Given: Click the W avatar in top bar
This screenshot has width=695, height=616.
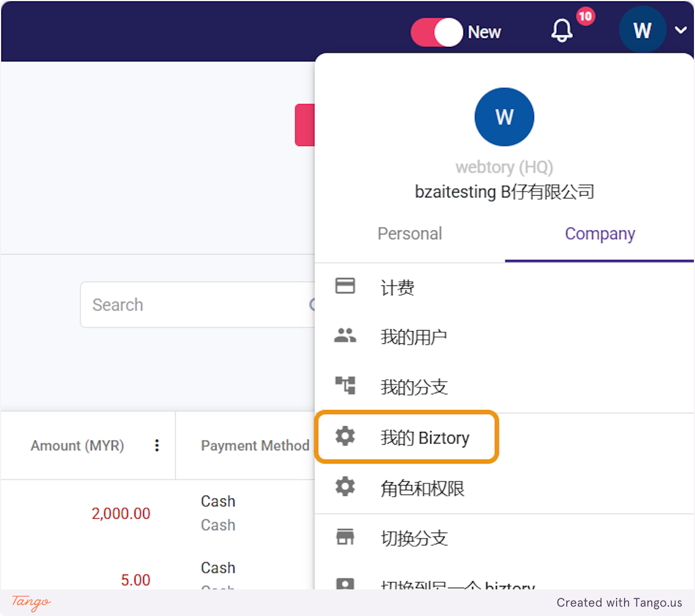Looking at the screenshot, I should [642, 30].
